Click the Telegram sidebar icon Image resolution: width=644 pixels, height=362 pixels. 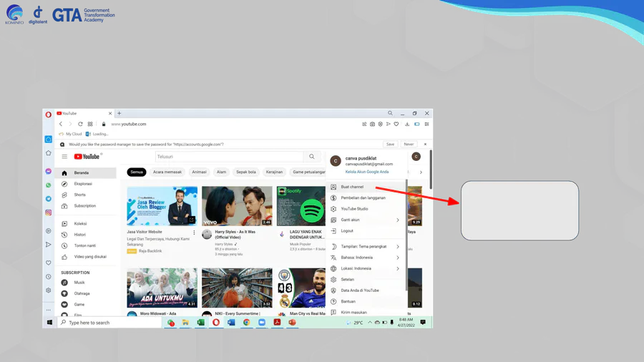(x=49, y=199)
